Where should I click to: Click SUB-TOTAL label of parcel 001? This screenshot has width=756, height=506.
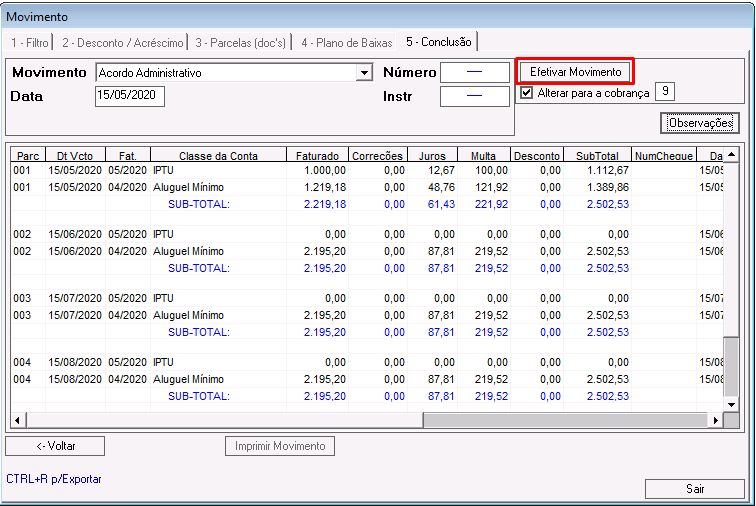(199, 204)
